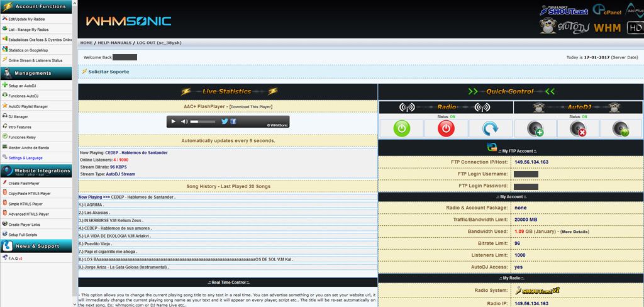644x307 pixels.
Task: Share the player via the Facebook icon
Action: [233, 121]
